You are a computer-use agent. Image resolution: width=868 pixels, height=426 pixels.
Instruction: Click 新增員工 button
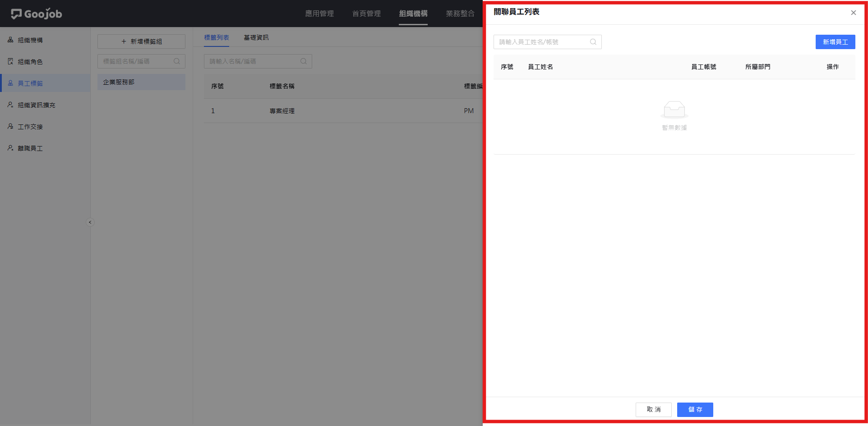(836, 42)
